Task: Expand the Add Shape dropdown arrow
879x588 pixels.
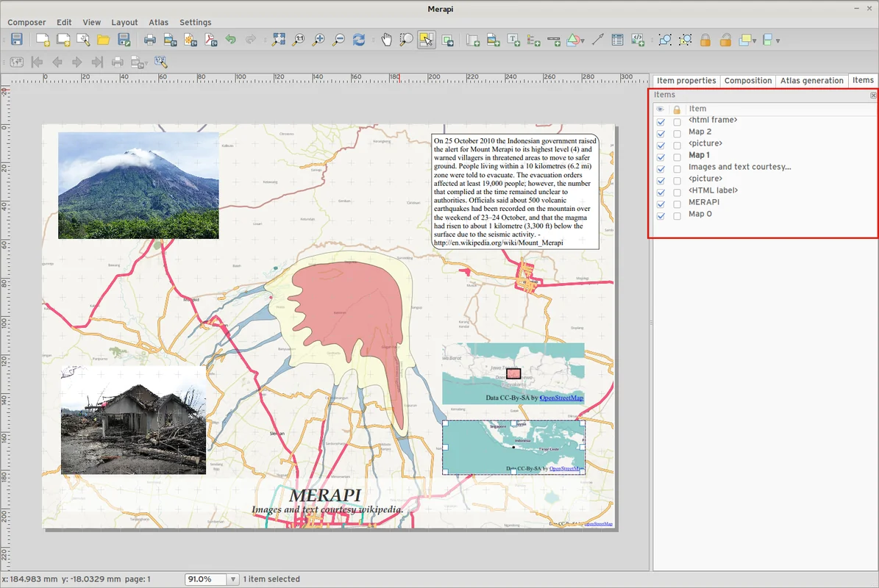Action: click(583, 41)
